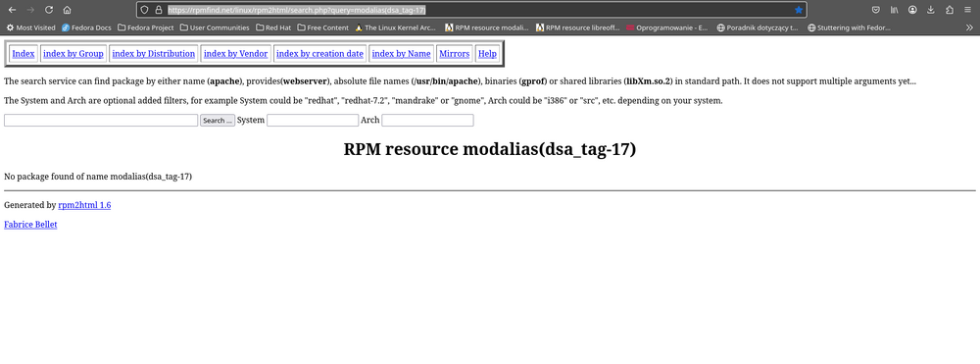Open the Fabrice Bellet link
The width and height of the screenshot is (980, 364).
pyautogui.click(x=30, y=225)
